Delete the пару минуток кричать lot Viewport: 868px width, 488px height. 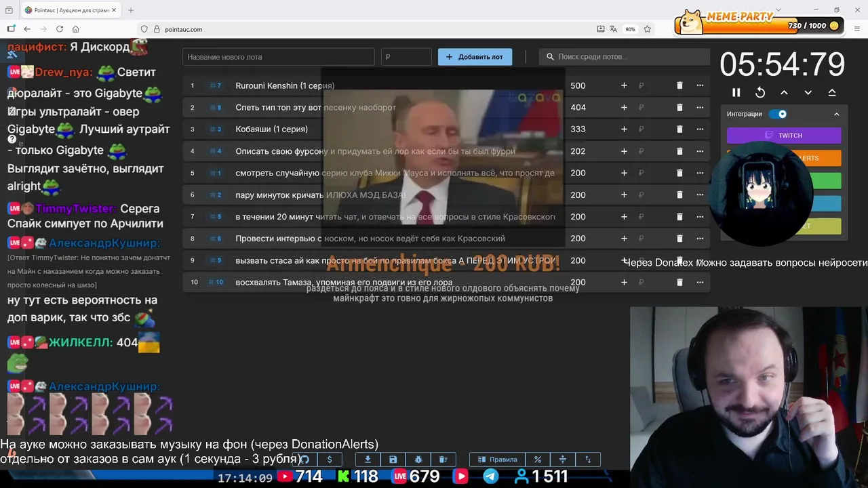679,195
